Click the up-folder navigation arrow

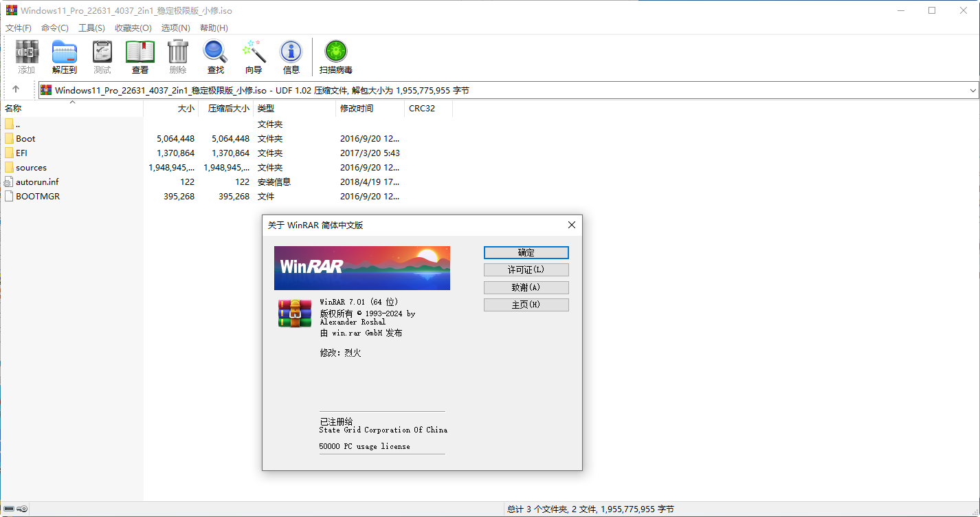[15, 89]
